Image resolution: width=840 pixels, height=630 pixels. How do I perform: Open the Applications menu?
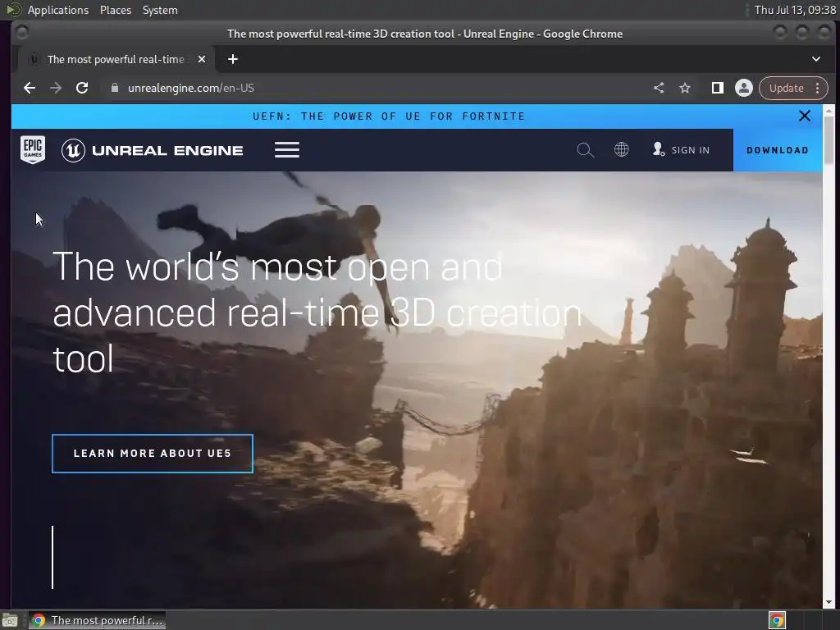[x=58, y=10]
